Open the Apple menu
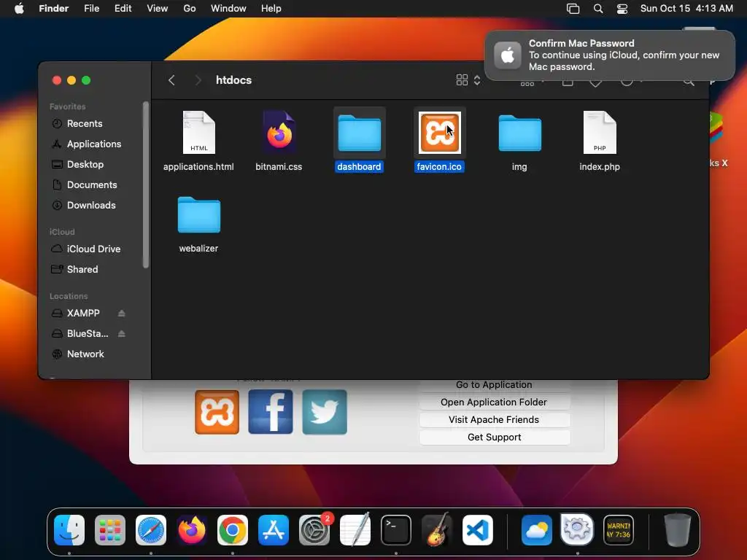The width and height of the screenshot is (747, 560). 19,9
